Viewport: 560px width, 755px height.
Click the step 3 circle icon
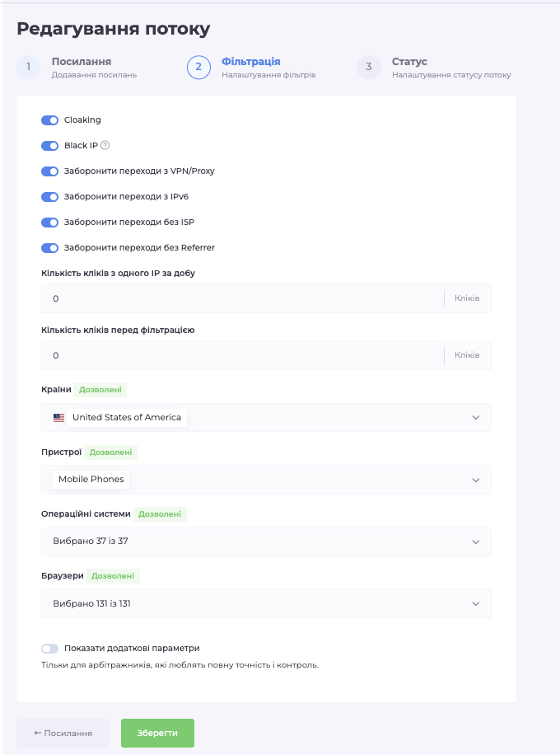coord(368,68)
